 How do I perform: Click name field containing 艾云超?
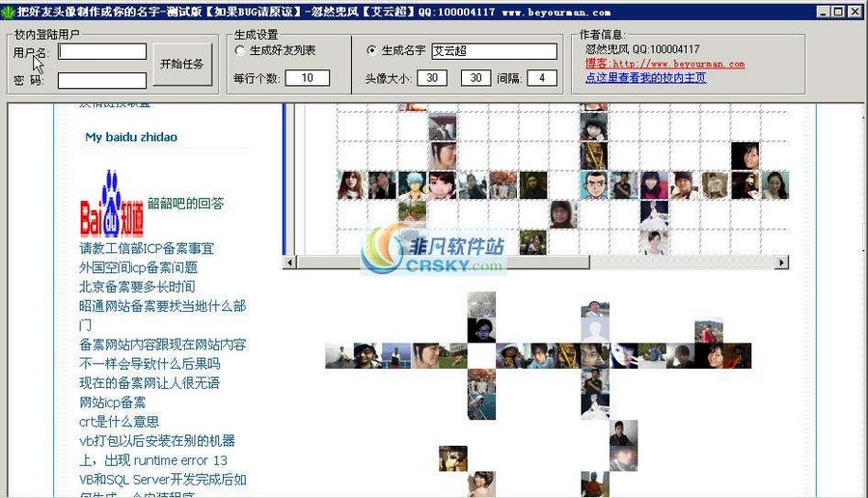coord(493,51)
